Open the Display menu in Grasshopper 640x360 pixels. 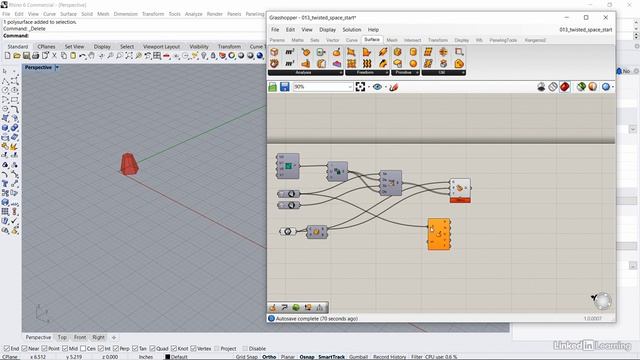click(327, 30)
